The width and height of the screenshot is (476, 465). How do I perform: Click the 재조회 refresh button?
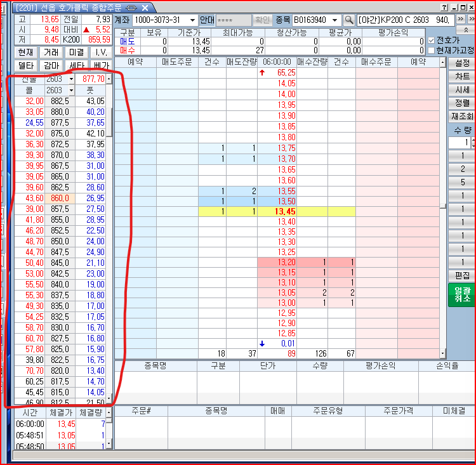(x=461, y=116)
